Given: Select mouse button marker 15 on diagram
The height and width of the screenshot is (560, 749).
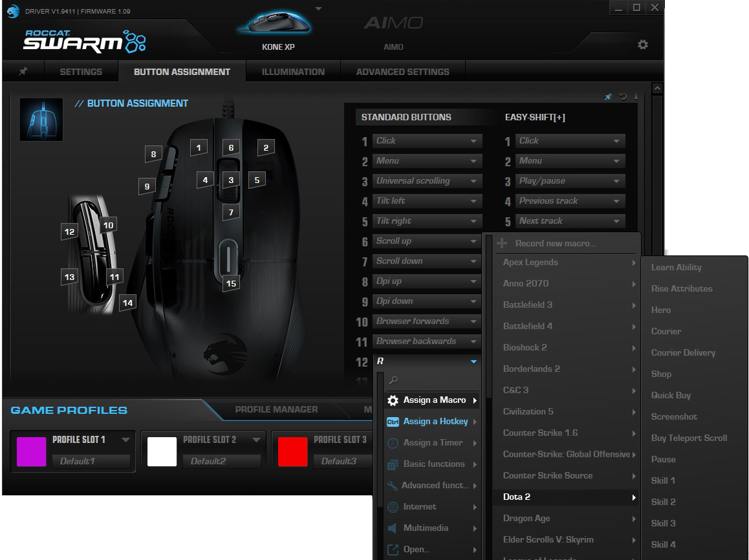Looking at the screenshot, I should pyautogui.click(x=231, y=284).
